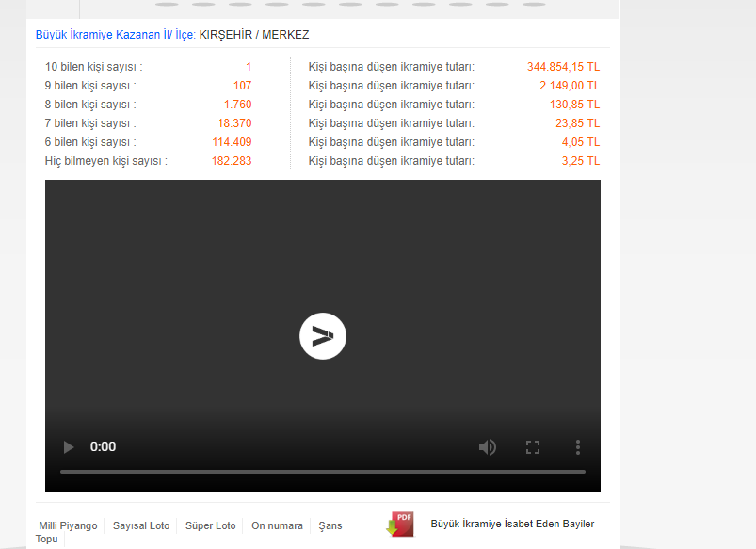This screenshot has width=756, height=549.
Task: Click the winner count 1.760
Action: click(237, 105)
